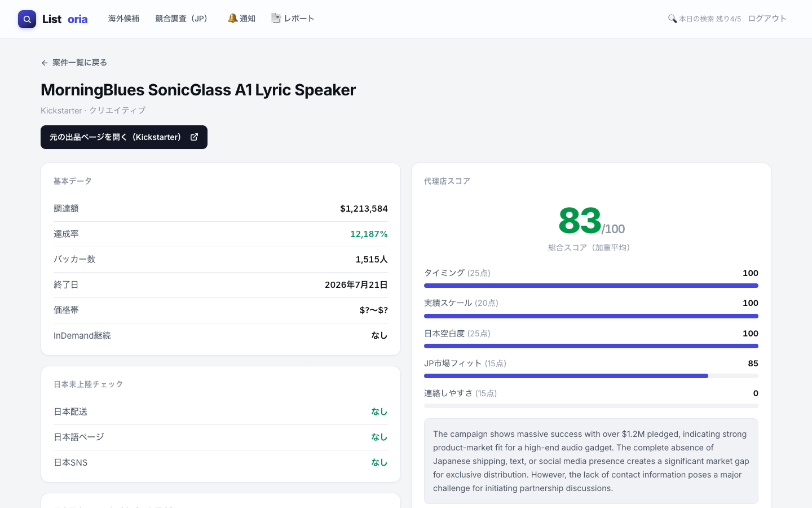This screenshot has height=508, width=812.
Task: Click the 価格帯 value $?〜$?
Action: click(374, 310)
